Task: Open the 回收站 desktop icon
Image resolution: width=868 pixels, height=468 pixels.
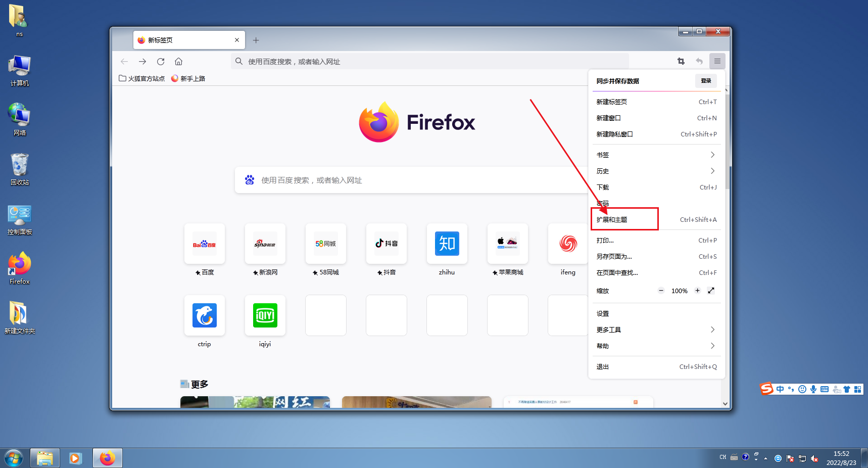Action: 20,170
